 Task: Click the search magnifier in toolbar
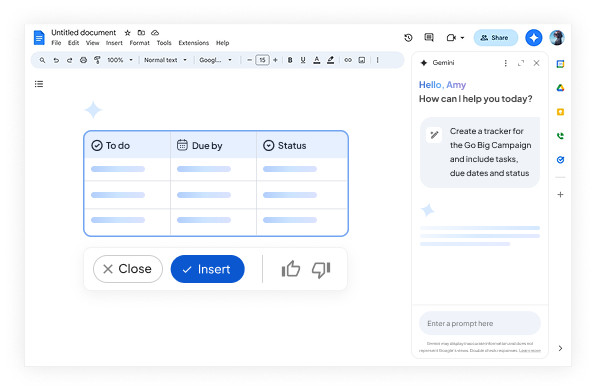pyautogui.click(x=42, y=60)
